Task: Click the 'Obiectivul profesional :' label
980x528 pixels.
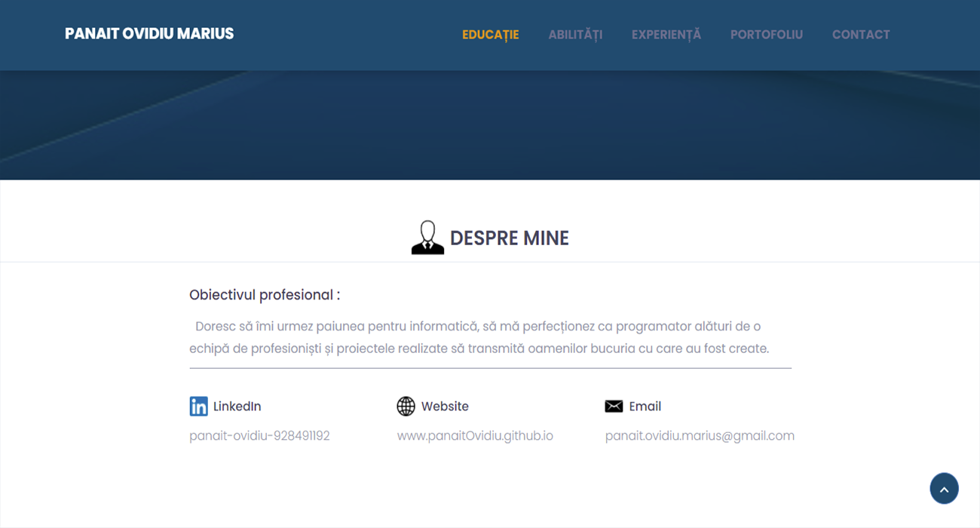Action: pos(265,295)
